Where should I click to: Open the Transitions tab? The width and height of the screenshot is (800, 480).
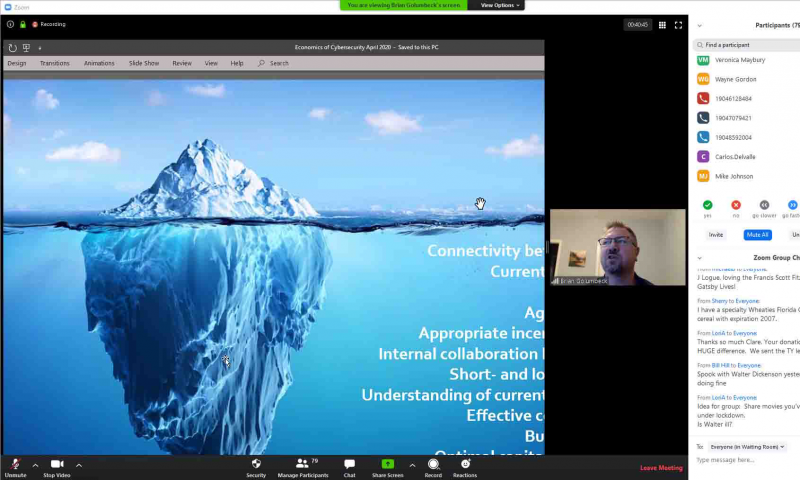coord(55,63)
